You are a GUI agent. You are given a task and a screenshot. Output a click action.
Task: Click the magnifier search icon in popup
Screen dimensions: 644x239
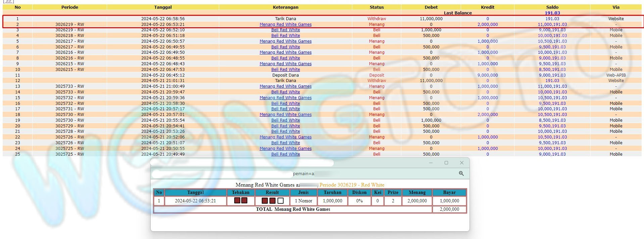click(461, 173)
